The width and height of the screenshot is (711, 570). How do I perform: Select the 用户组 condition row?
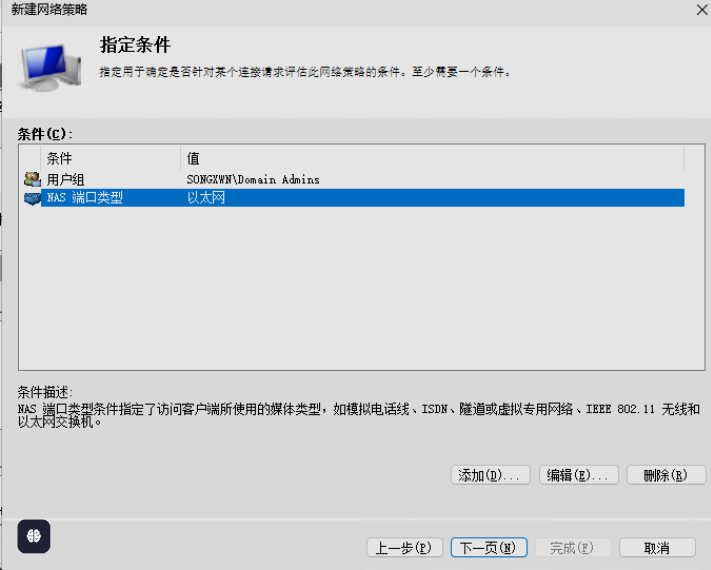(x=354, y=180)
